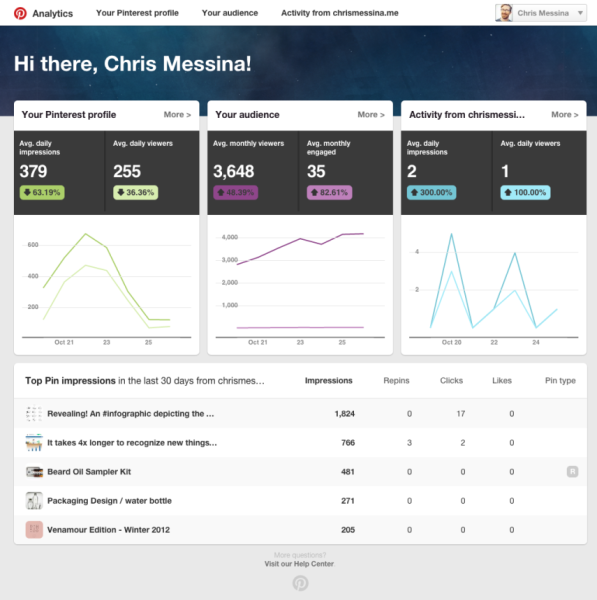This screenshot has height=600, width=597.
Task: Click the 82.61% increase badge
Action: (329, 192)
